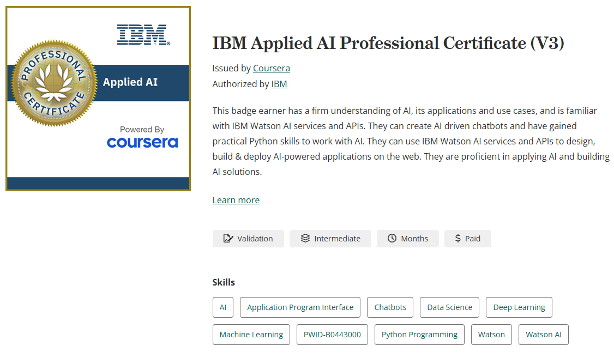Select the Machine Learning skill tag
The width and height of the screenshot is (614, 364).
click(x=251, y=335)
